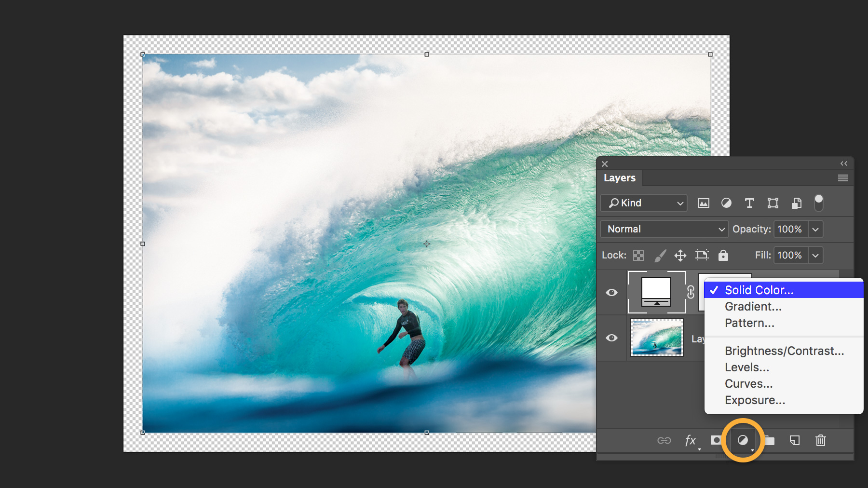This screenshot has height=488, width=868.
Task: Toggle Lock all on the layer
Action: 724,255
